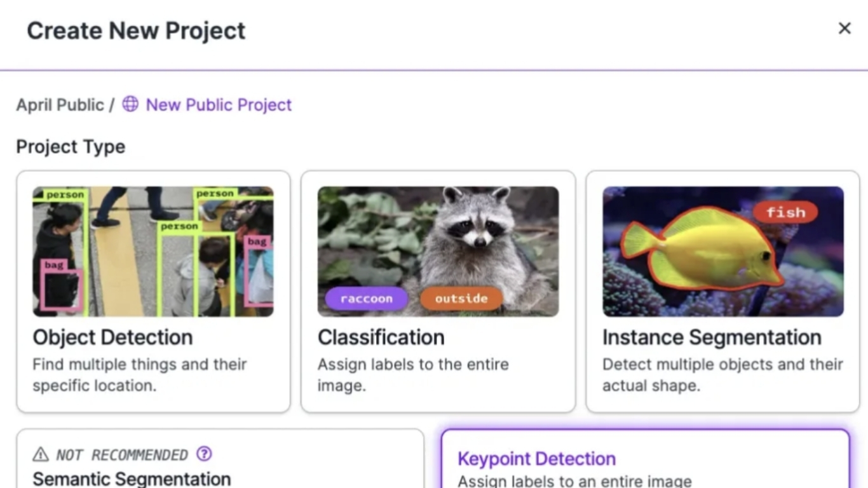868x488 pixels.
Task: Pick the Instance Segmentation project type
Action: (x=712, y=337)
